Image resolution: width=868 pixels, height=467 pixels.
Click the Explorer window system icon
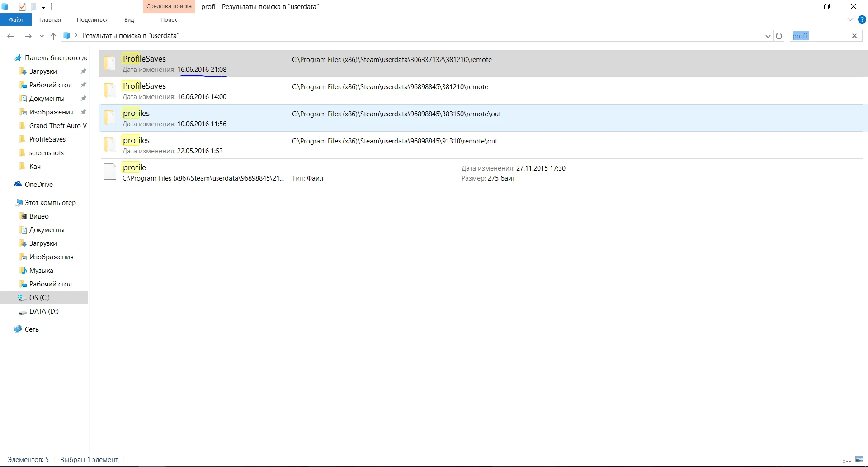pyautogui.click(x=5, y=7)
